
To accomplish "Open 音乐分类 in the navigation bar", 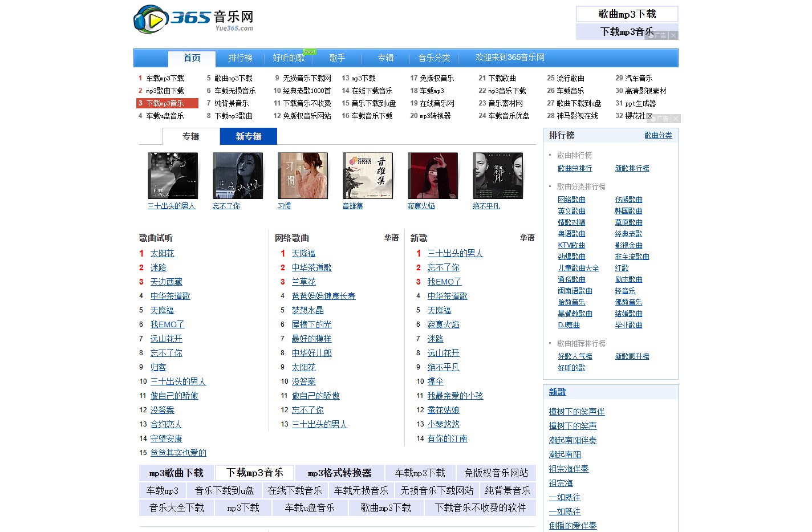I will tap(434, 58).
